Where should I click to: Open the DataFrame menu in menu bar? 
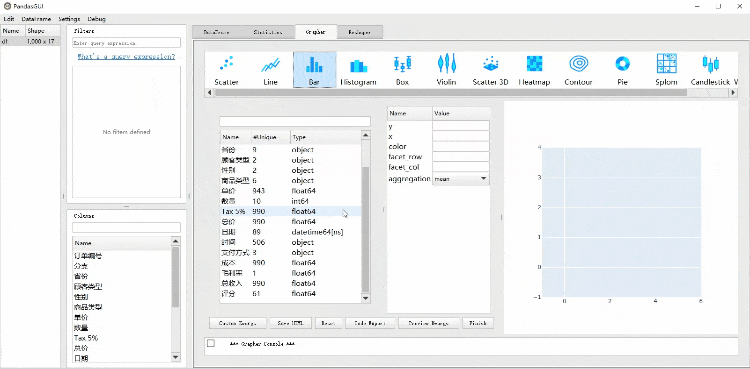coord(36,19)
